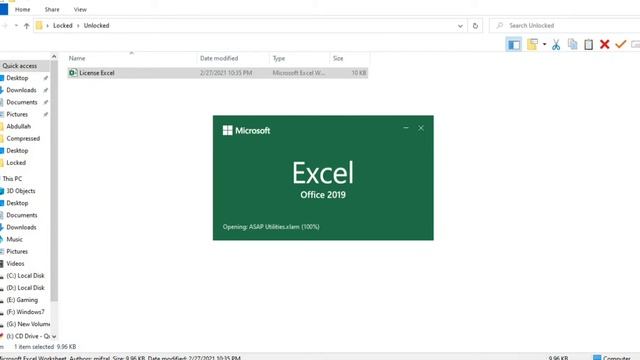Click the Microsoft logo on splash

pos(246,131)
